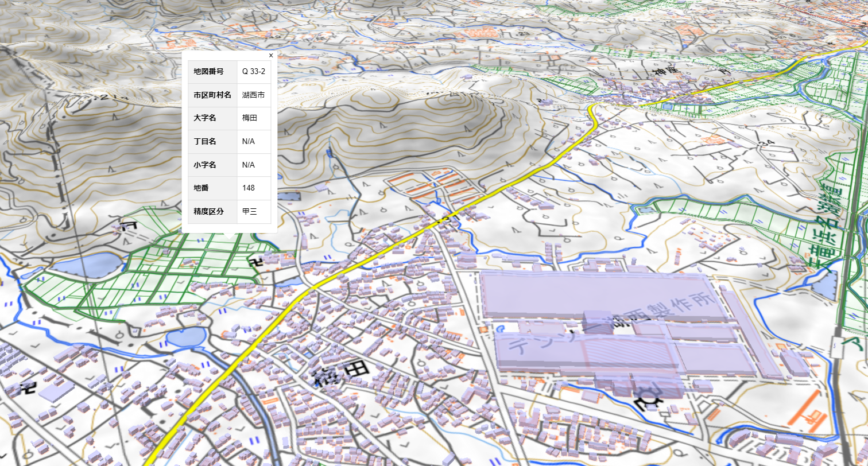Click a blue paddy-field symbol inside the green zone
The image size is (868, 466).
click(x=42, y=278)
